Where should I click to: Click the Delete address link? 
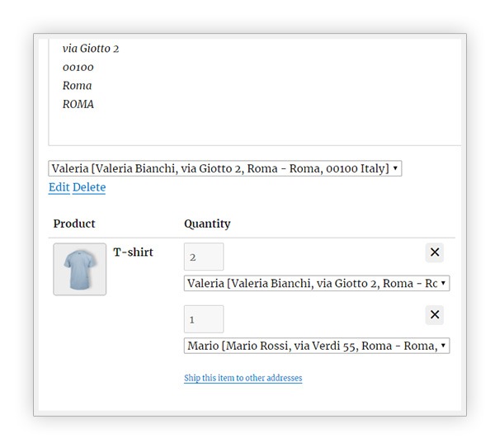[89, 187]
